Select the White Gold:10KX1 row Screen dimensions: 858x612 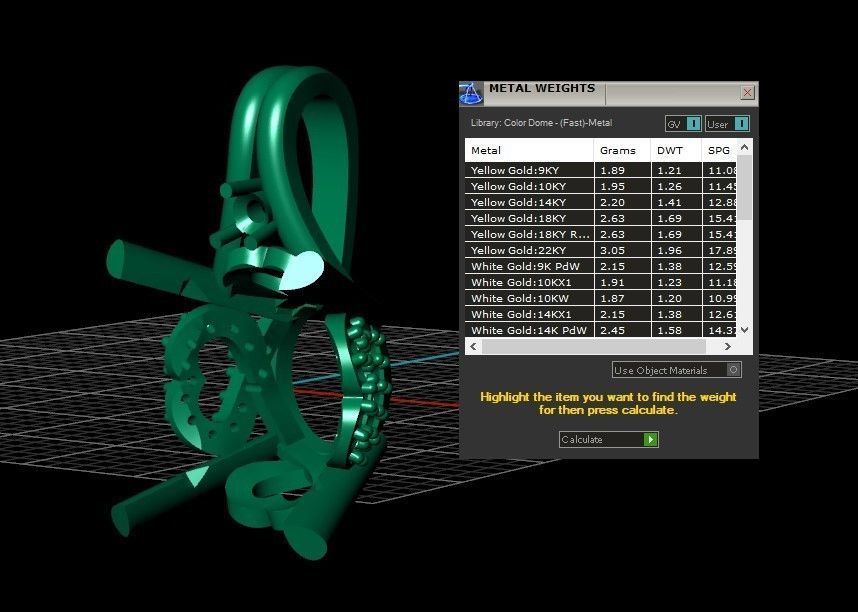pyautogui.click(x=601, y=282)
